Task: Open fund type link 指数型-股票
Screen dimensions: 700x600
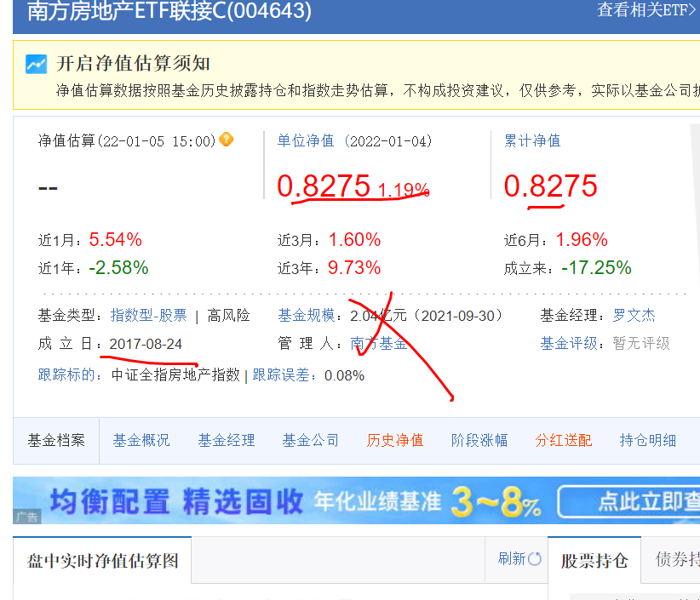Action: (x=149, y=316)
